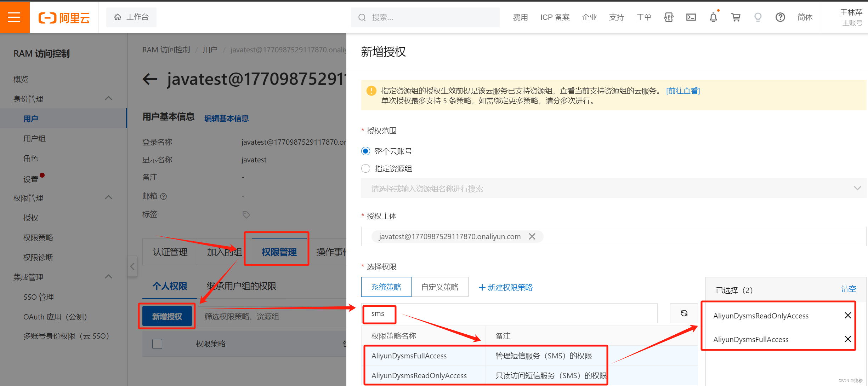Switch to the 加入的组 tab
This screenshot has height=386, width=868.
pyautogui.click(x=224, y=252)
